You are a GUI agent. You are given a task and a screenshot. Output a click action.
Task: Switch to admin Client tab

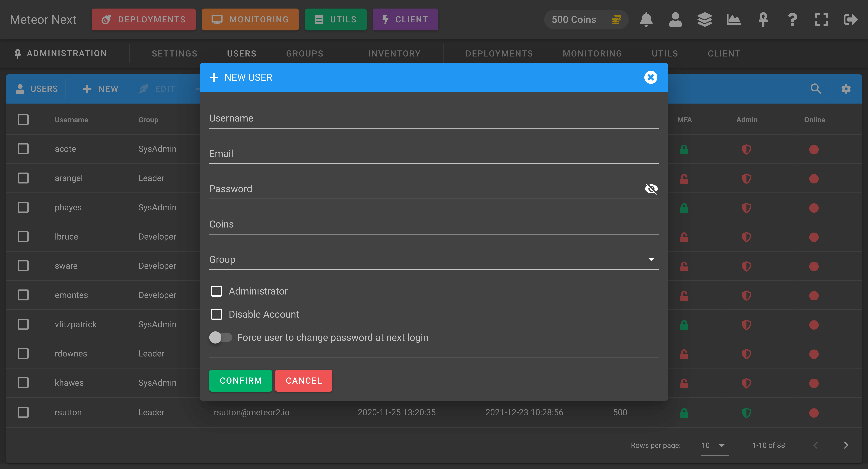pyautogui.click(x=724, y=54)
